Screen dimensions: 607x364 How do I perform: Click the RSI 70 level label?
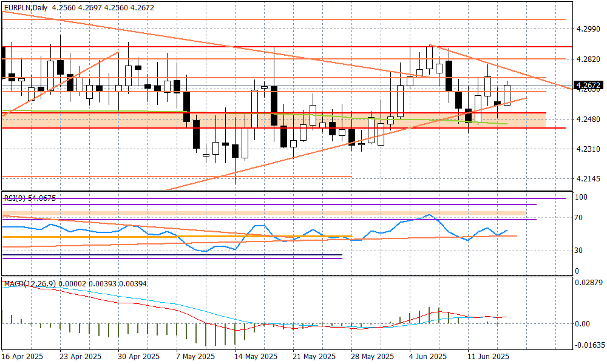[x=578, y=218]
